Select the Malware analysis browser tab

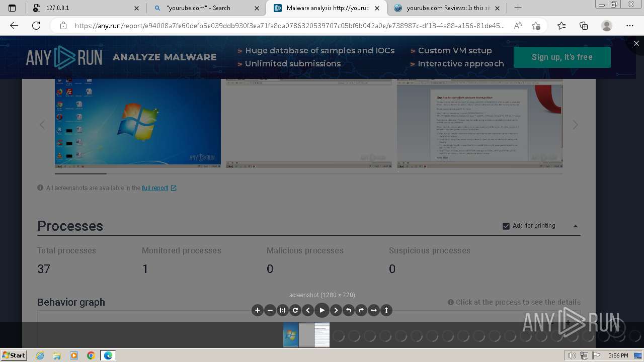(327, 8)
